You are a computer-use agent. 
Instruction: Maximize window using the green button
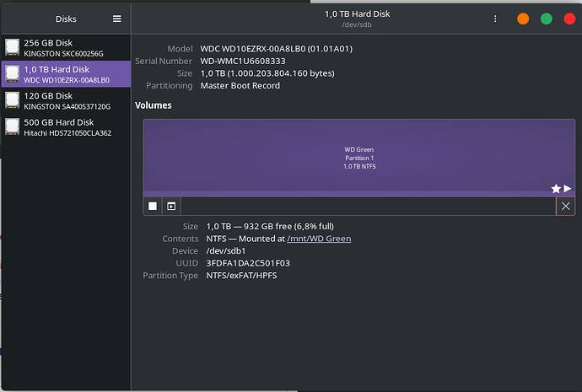pos(546,19)
